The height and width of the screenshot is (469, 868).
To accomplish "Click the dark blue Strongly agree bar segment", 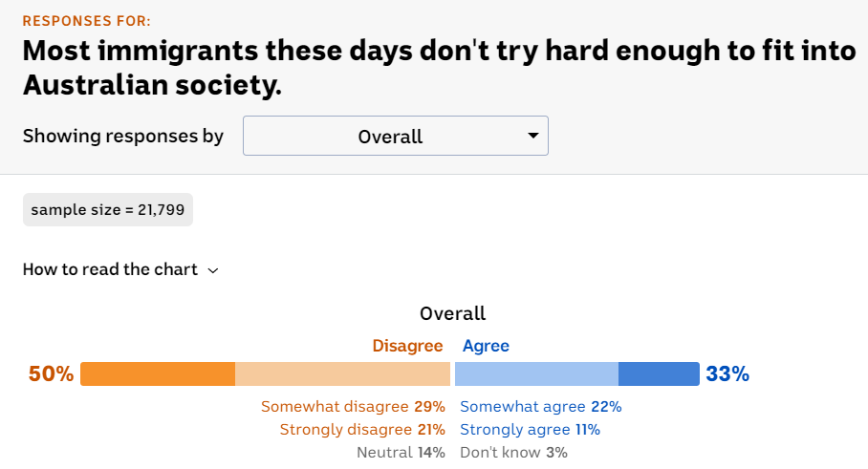I will (659, 373).
